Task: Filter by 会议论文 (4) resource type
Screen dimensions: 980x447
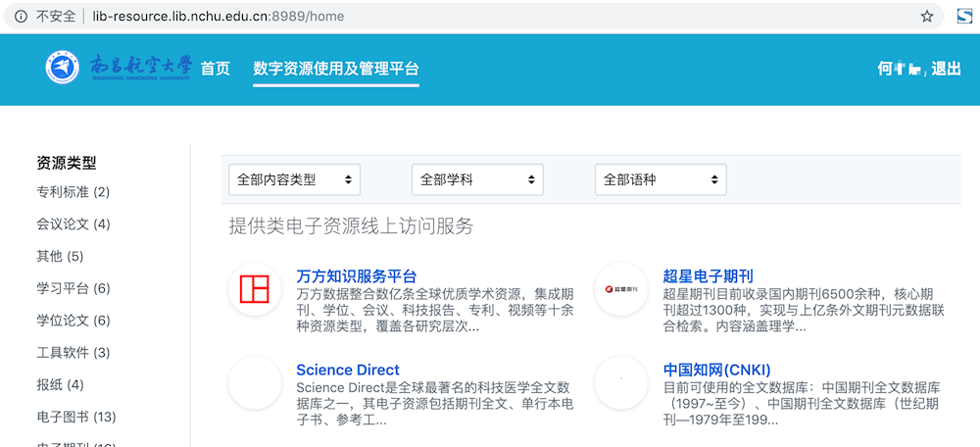Action: (73, 223)
